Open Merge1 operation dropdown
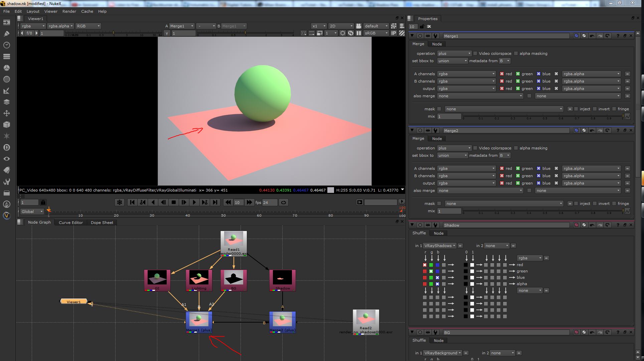 pos(454,53)
